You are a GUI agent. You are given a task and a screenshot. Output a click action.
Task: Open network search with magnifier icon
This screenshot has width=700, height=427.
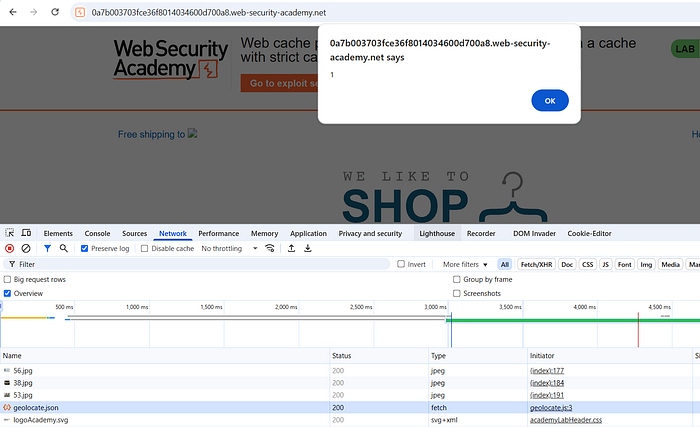click(x=64, y=248)
